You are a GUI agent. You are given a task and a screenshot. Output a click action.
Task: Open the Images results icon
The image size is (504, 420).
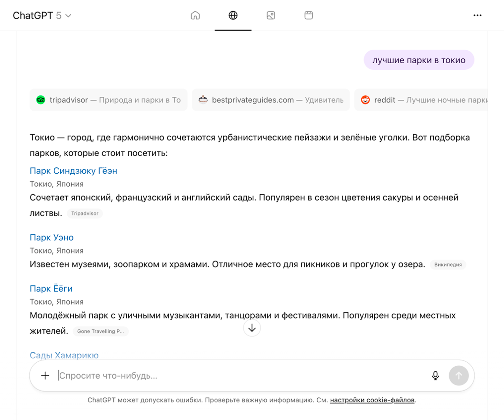coord(271,15)
